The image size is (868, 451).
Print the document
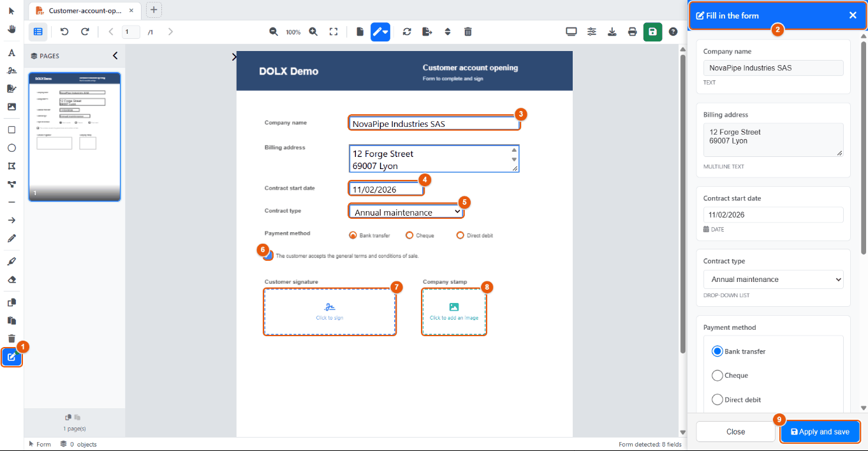633,32
